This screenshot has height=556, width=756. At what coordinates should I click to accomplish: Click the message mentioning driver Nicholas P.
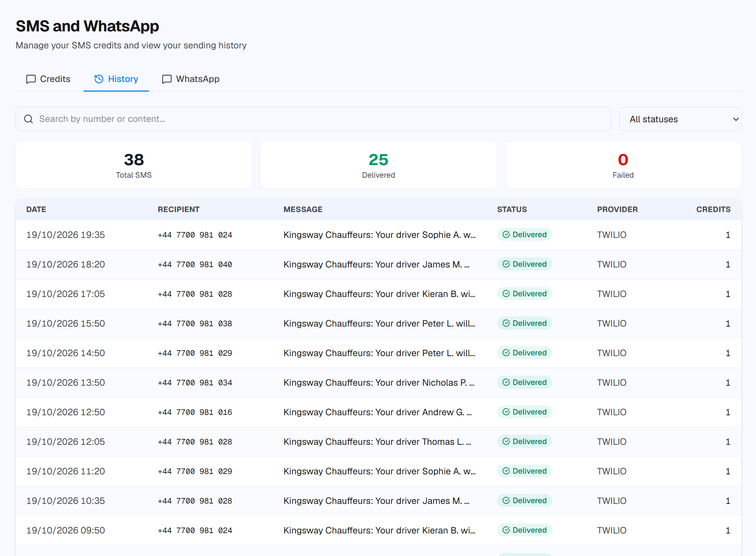click(x=379, y=383)
